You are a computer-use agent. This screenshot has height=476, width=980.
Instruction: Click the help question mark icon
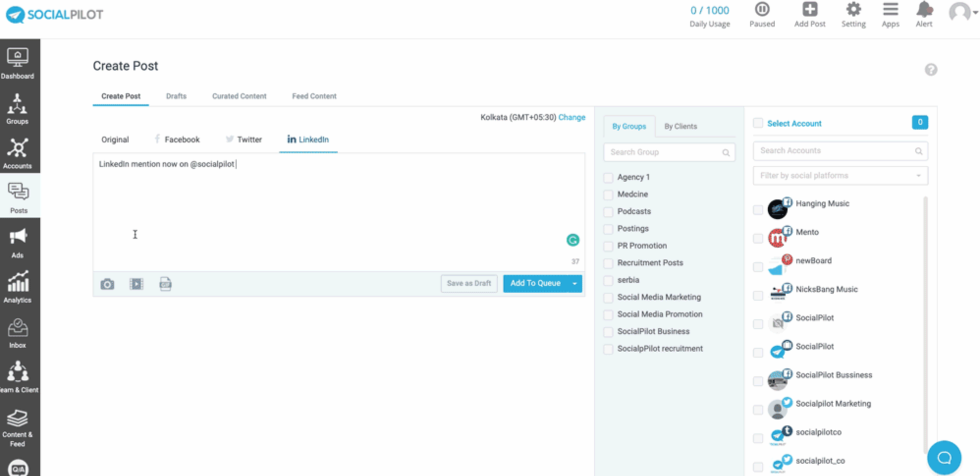coord(931,70)
